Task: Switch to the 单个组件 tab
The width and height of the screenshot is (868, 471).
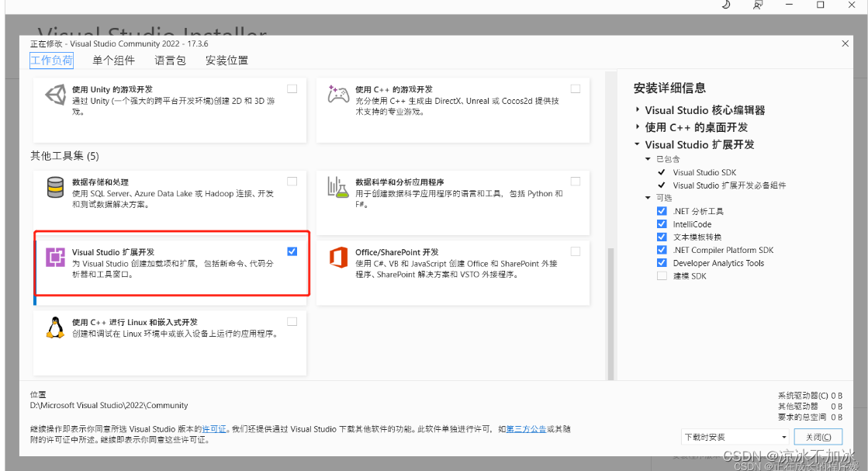Action: pos(113,61)
